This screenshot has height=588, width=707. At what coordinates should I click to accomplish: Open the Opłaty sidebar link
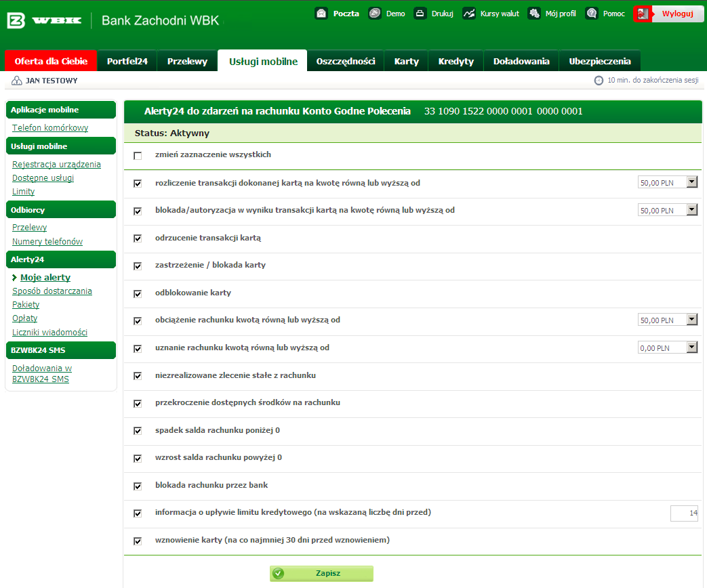[x=25, y=318]
